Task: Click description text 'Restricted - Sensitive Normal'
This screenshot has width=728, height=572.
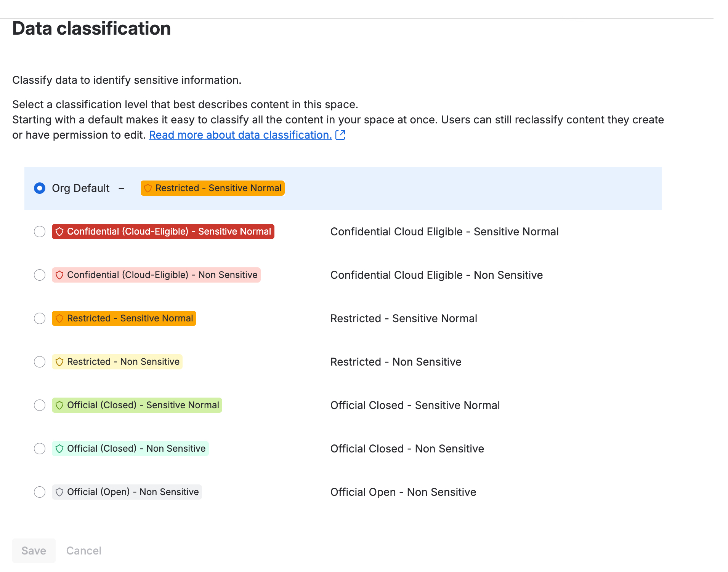Action: (404, 318)
